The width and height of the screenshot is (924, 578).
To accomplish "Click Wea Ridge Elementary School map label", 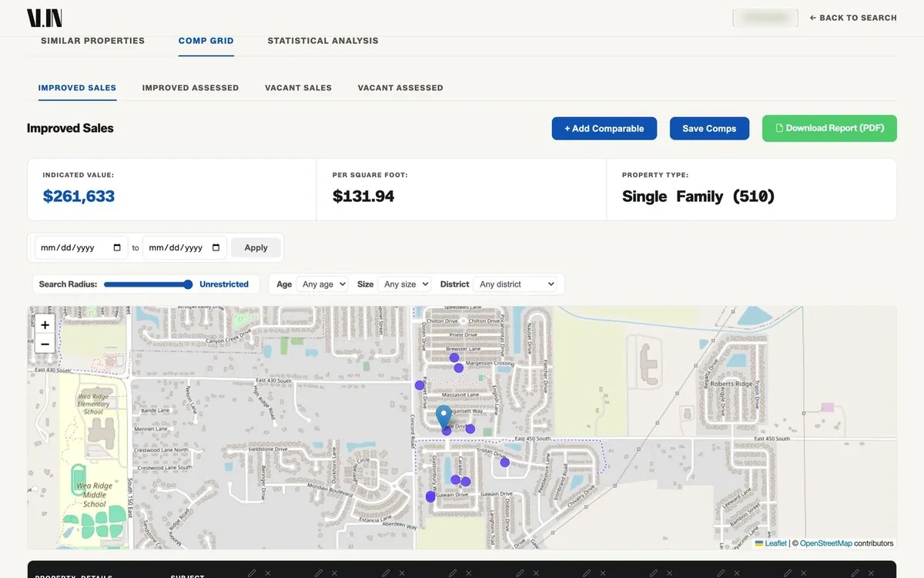I will point(93,404).
